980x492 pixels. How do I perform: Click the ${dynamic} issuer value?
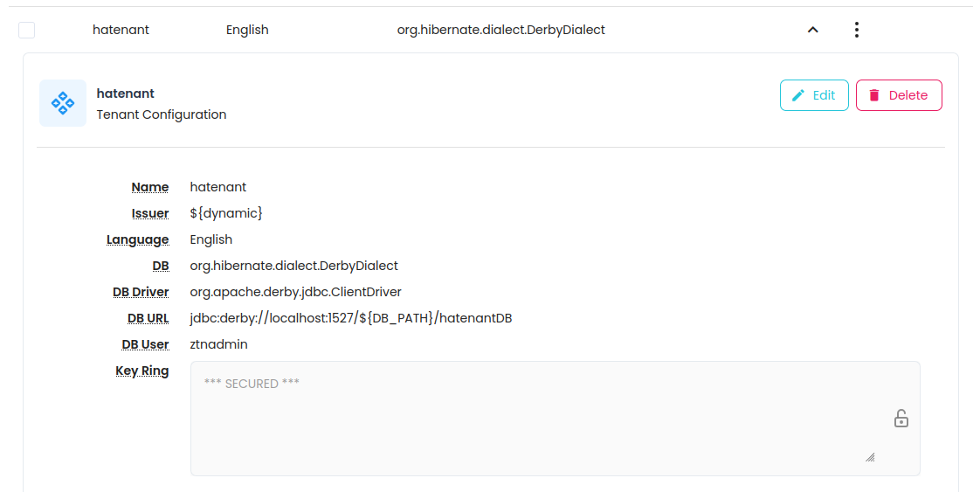(226, 213)
